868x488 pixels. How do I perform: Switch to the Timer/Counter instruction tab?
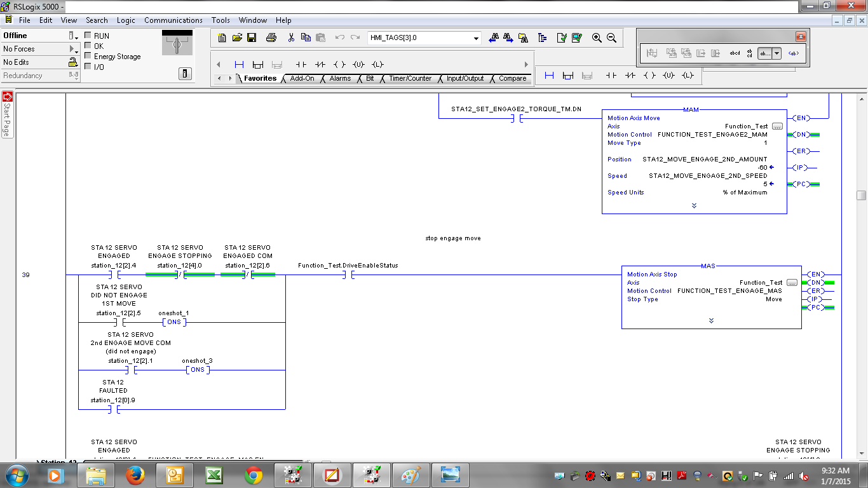(x=410, y=79)
